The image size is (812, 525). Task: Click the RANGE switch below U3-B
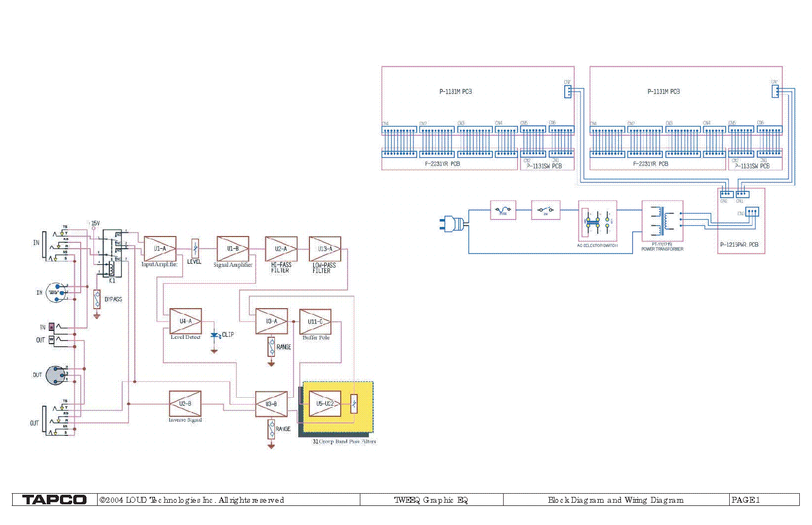(x=271, y=429)
